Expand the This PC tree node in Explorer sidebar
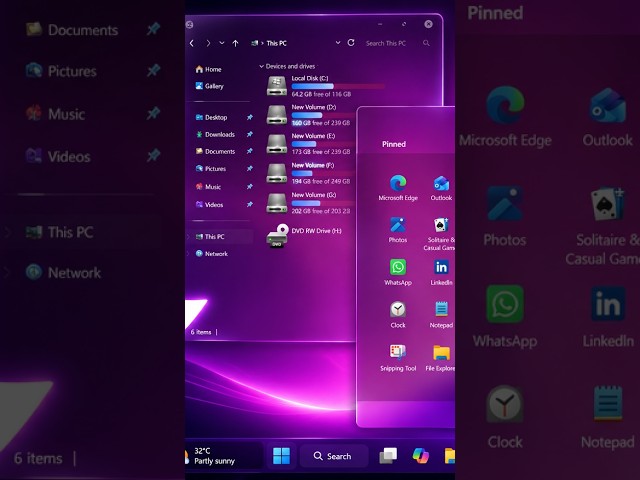Screen dimensions: 640x480 tap(188, 237)
